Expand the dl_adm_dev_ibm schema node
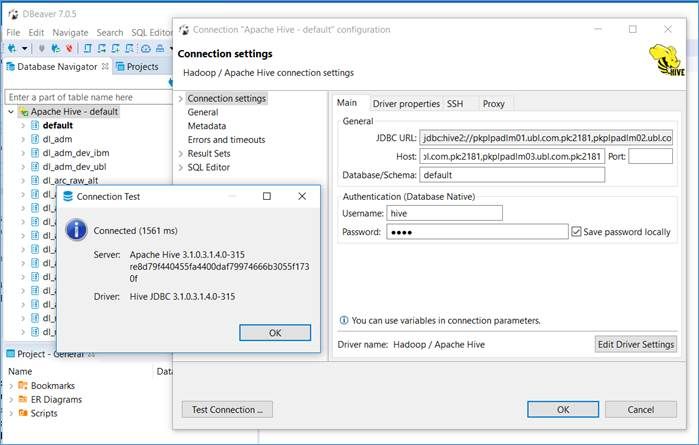This screenshot has width=699, height=445. click(x=23, y=153)
